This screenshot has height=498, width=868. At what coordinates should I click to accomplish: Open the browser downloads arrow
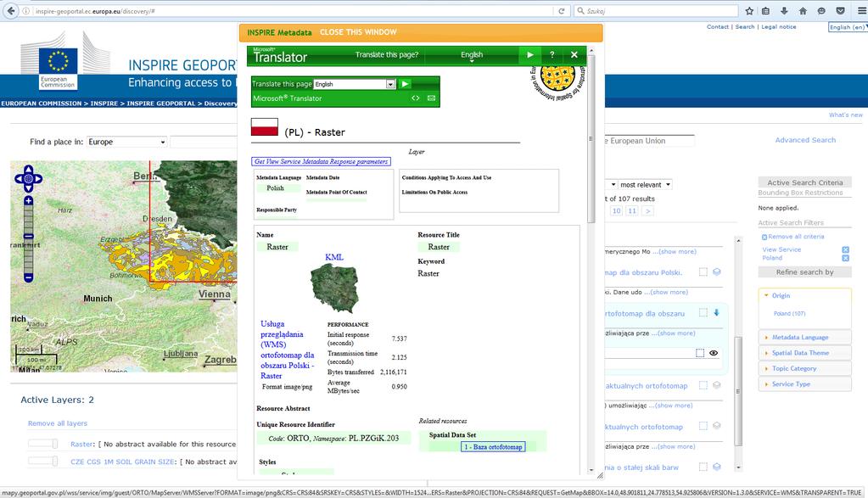[784, 10]
